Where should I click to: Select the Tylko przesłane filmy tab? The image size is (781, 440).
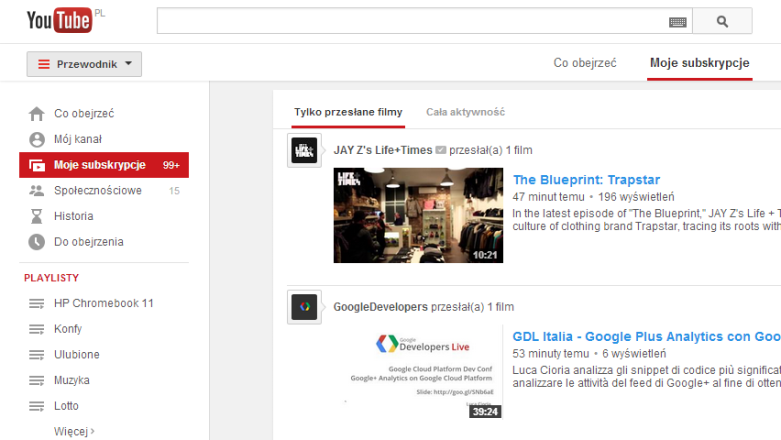348,113
